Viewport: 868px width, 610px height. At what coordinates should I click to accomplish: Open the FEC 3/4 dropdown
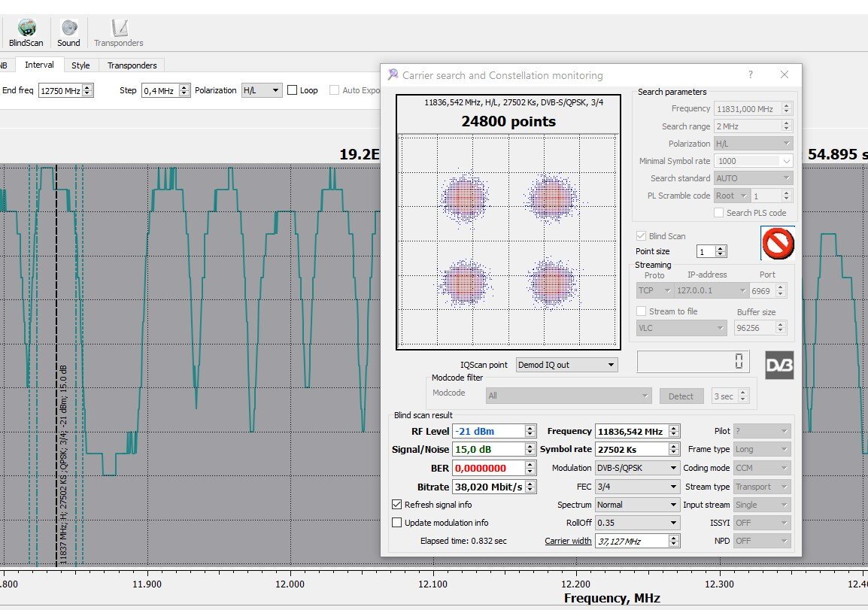(637, 487)
